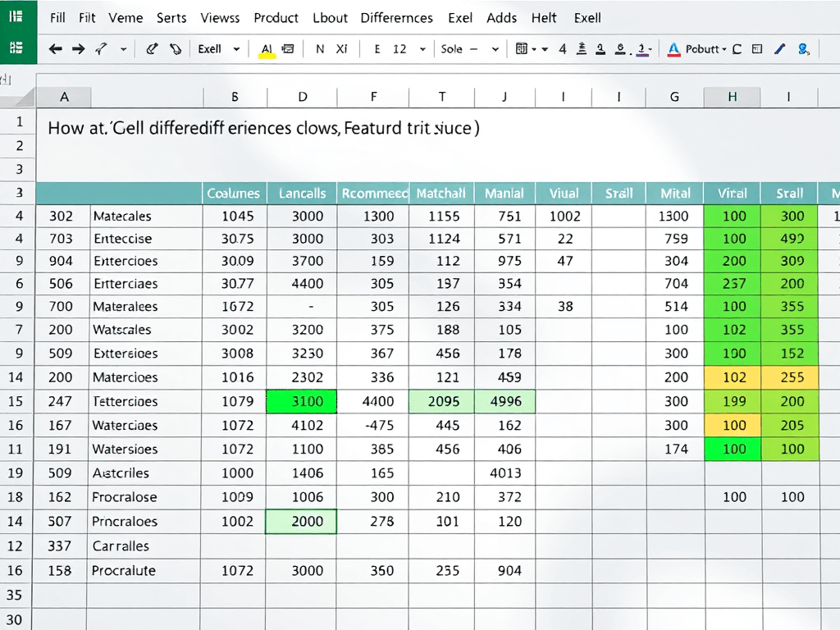This screenshot has width=840, height=630.
Task: Toggle bold formatting with the N icon
Action: [319, 48]
